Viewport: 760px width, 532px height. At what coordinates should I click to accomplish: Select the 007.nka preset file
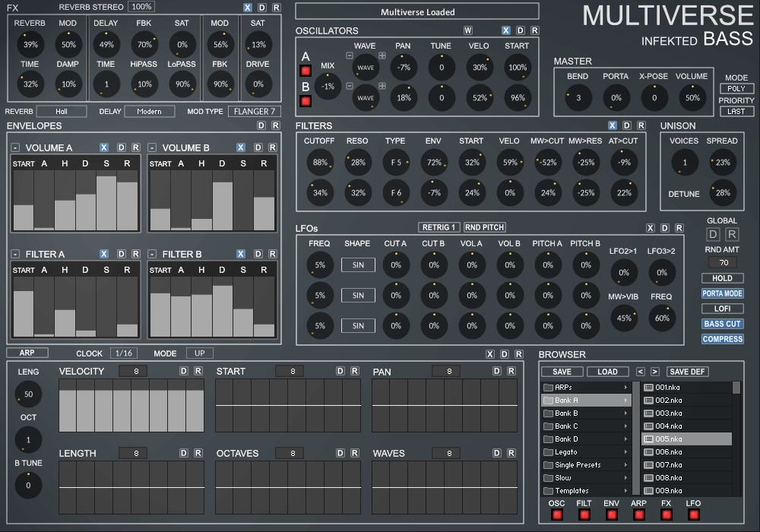coord(669,465)
